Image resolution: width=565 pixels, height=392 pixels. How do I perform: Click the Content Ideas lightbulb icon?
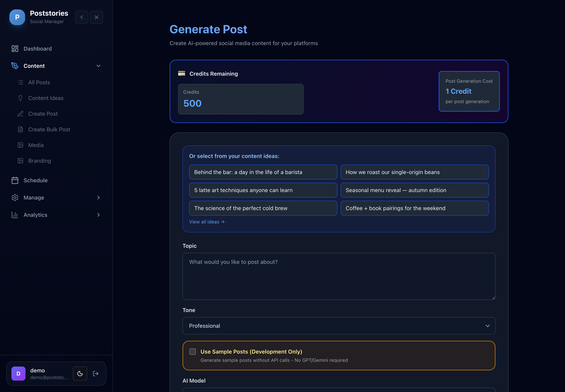pos(20,98)
